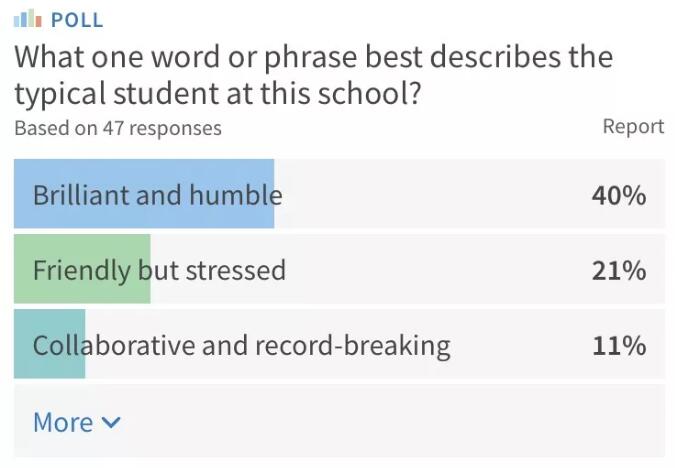Expand more poll options via More
The image size is (684, 468).
(x=63, y=422)
